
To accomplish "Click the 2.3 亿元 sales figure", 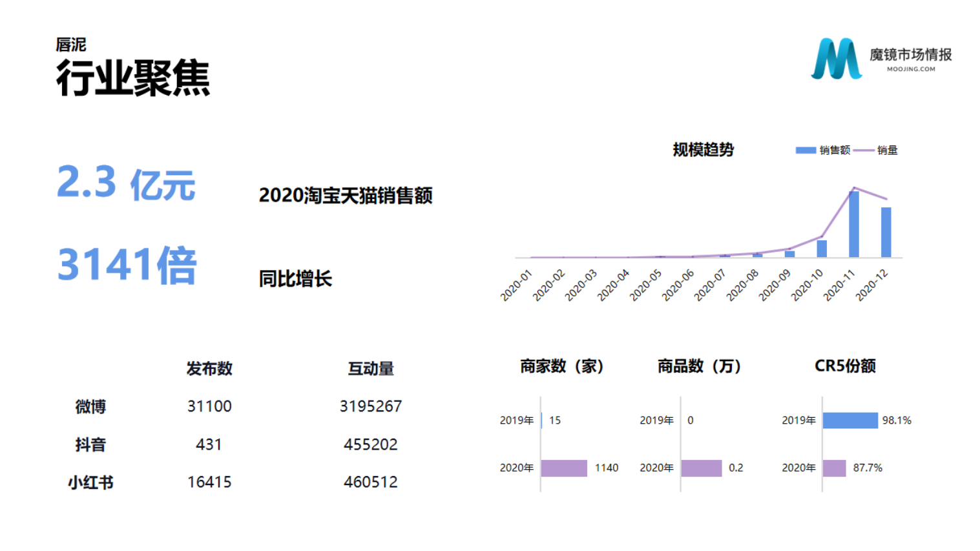I will [126, 183].
